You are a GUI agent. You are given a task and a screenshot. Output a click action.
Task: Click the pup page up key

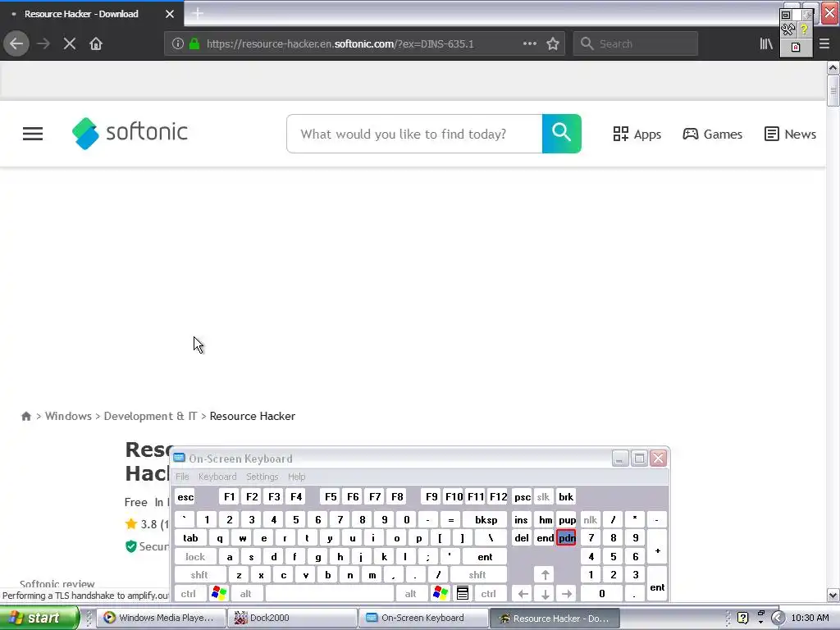pos(567,520)
